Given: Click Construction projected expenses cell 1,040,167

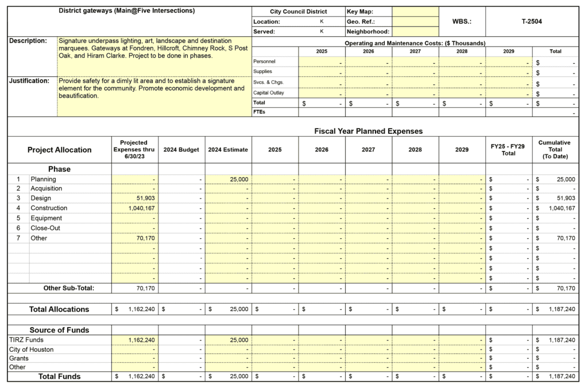Looking at the screenshot, I should click(134, 208).
